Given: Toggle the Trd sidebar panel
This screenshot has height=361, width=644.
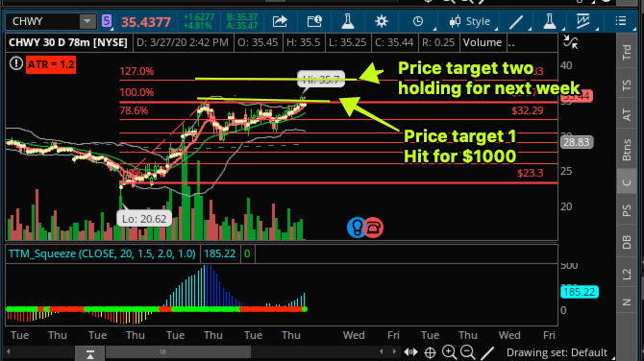Looking at the screenshot, I should point(627,53).
